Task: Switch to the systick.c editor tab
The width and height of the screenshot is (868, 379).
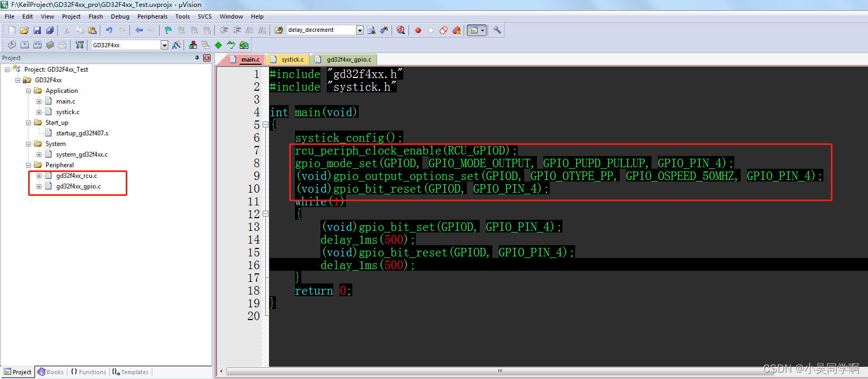Action: (287, 59)
